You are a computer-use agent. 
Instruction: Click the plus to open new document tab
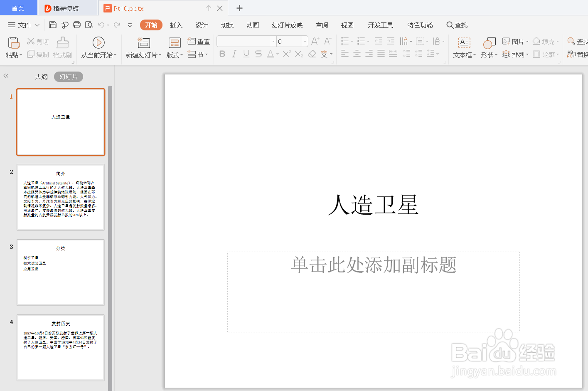click(239, 8)
